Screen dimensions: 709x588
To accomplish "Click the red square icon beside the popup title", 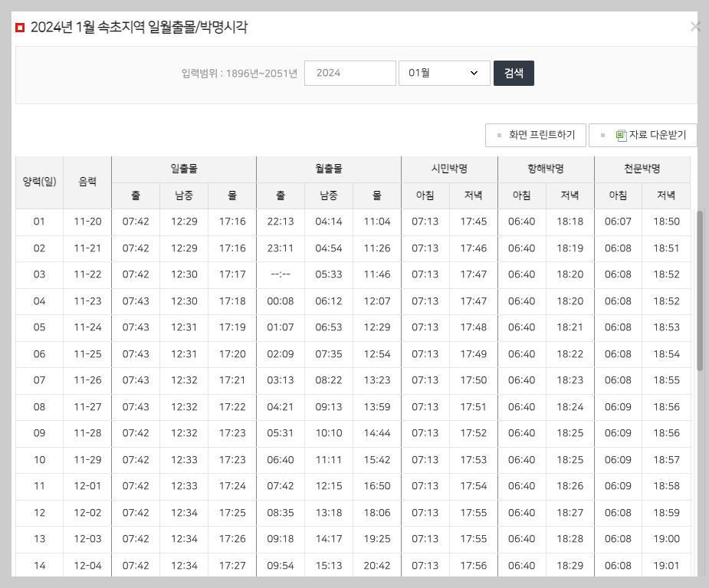I will pos(20,26).
